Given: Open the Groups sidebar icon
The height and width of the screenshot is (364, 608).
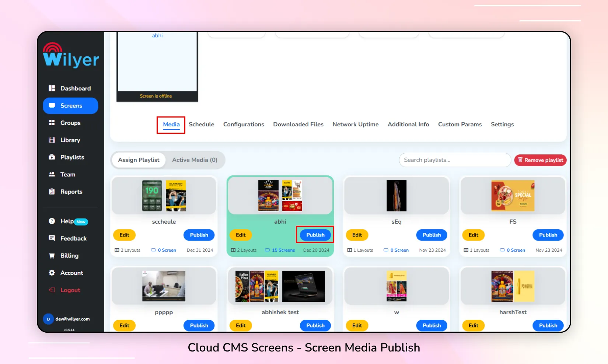Looking at the screenshot, I should tap(52, 123).
